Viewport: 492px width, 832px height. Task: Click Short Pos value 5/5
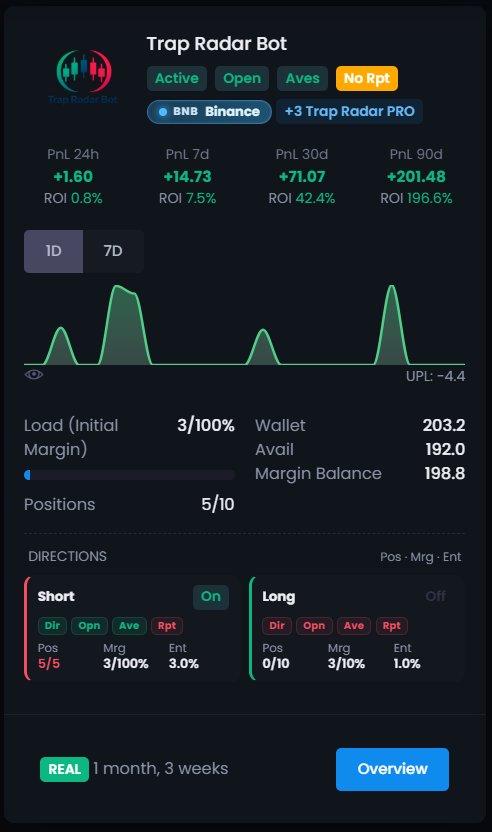pos(49,664)
